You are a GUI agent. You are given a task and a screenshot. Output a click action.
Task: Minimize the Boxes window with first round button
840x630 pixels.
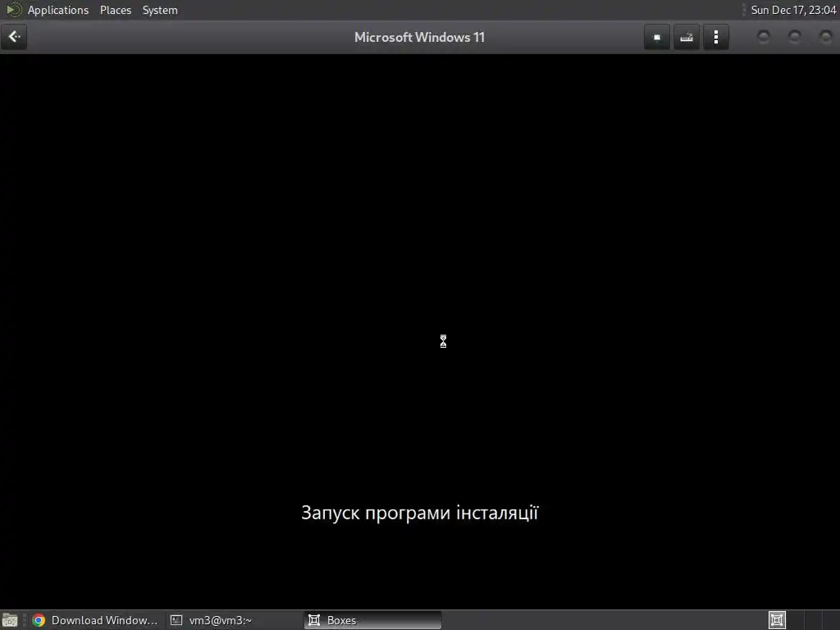pos(764,37)
